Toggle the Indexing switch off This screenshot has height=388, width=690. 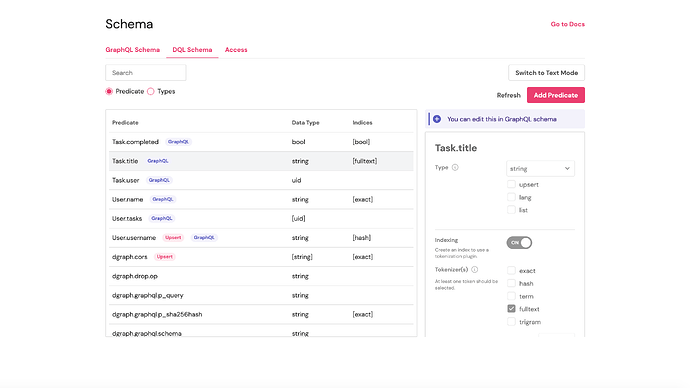[x=519, y=243]
